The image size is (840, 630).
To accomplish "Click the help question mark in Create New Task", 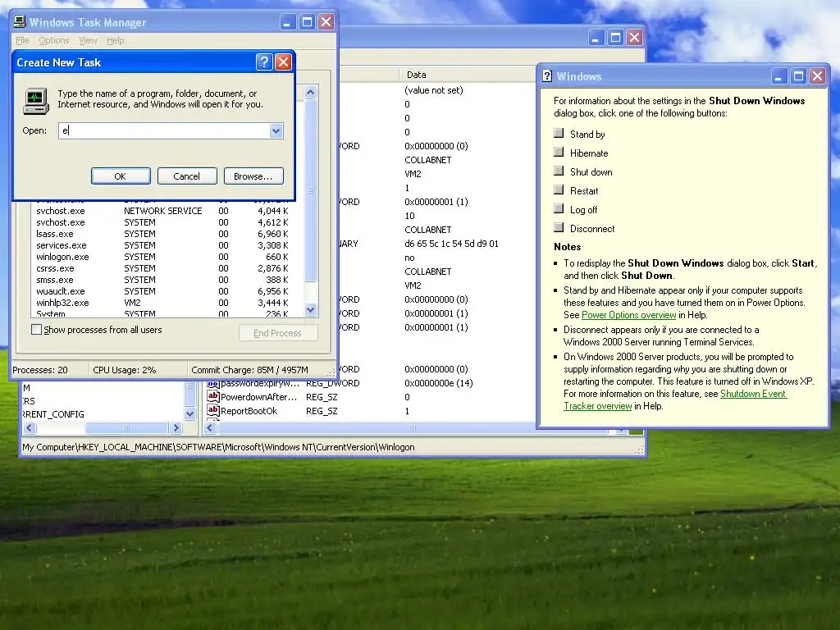I will tap(264, 62).
